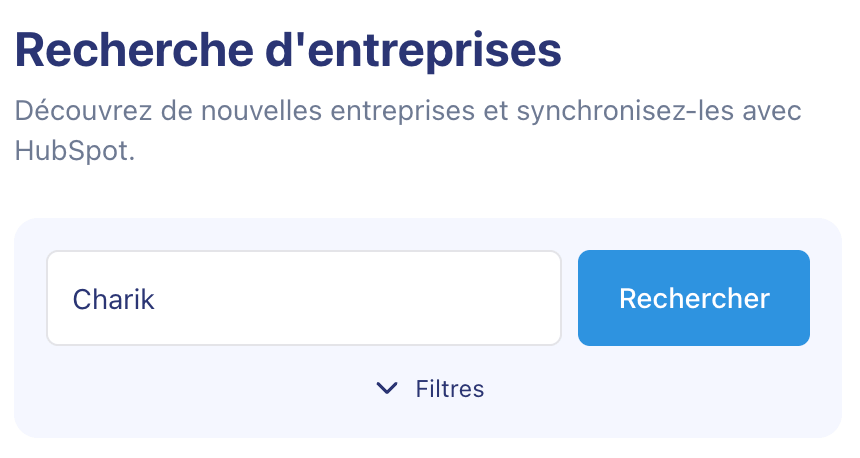Click the chevron icon beside Filtres

pos(387,389)
